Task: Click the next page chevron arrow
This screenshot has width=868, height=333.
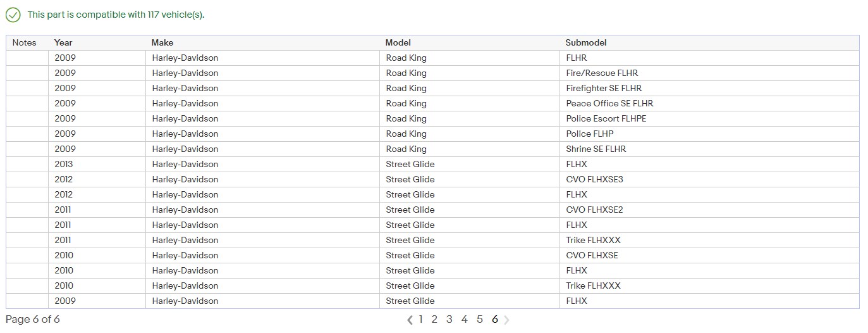Action: coord(506,320)
